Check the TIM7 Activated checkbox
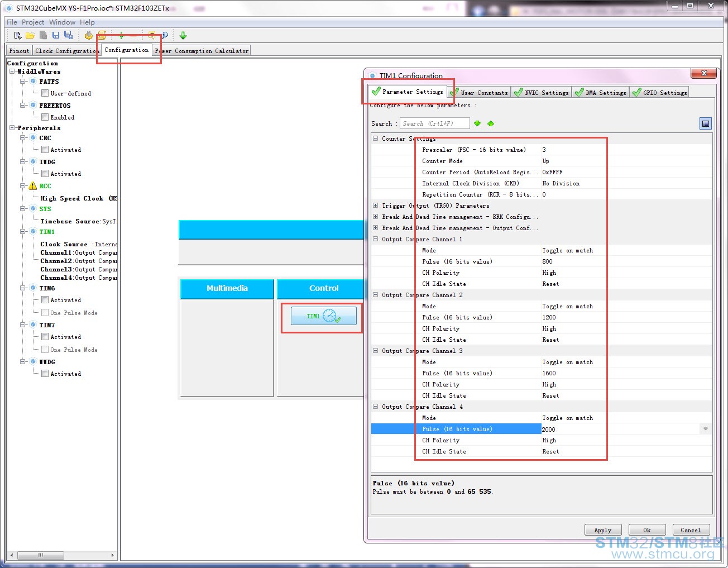This screenshot has height=568, width=728. coord(45,337)
